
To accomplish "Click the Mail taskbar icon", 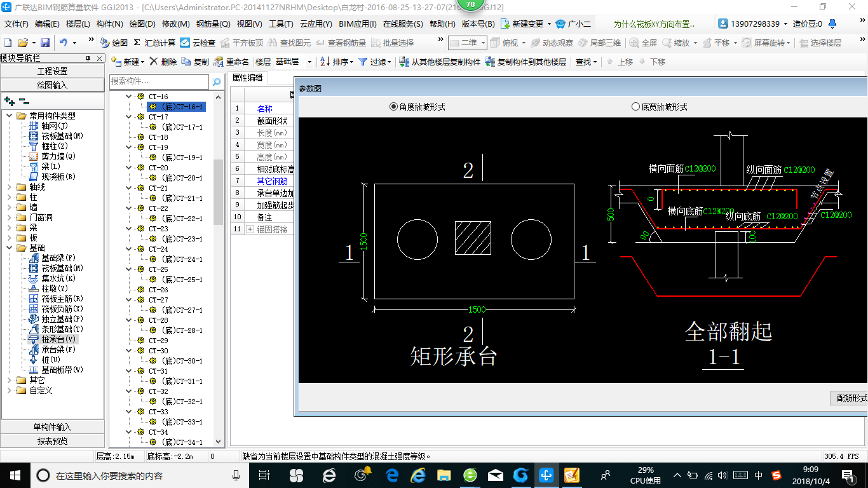I will (496, 475).
